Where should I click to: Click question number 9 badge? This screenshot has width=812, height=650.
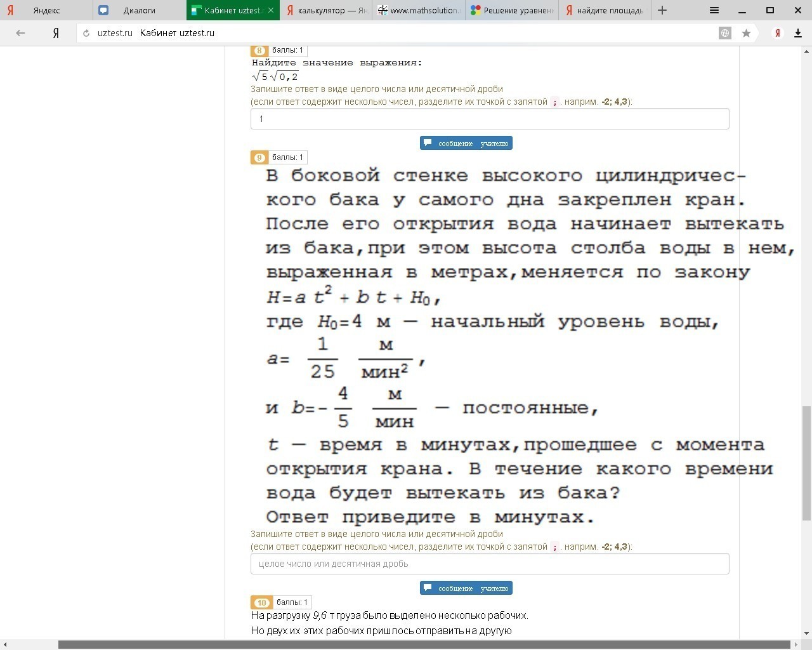(259, 157)
